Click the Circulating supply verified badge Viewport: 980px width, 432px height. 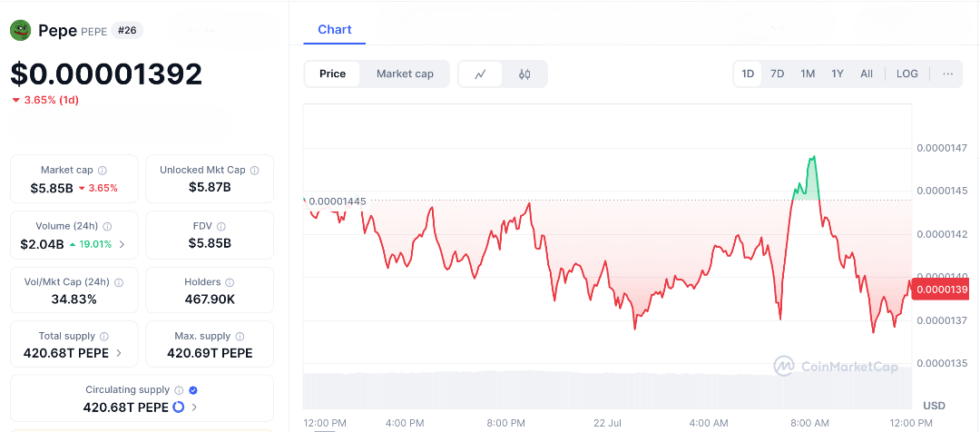[193, 390]
